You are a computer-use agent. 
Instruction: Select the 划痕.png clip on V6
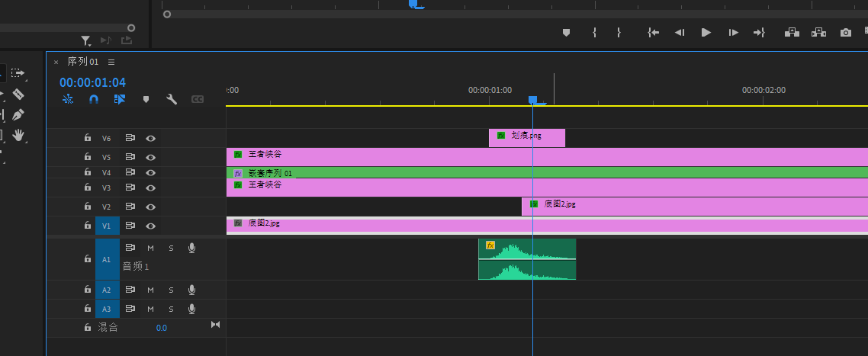pyautogui.click(x=526, y=137)
